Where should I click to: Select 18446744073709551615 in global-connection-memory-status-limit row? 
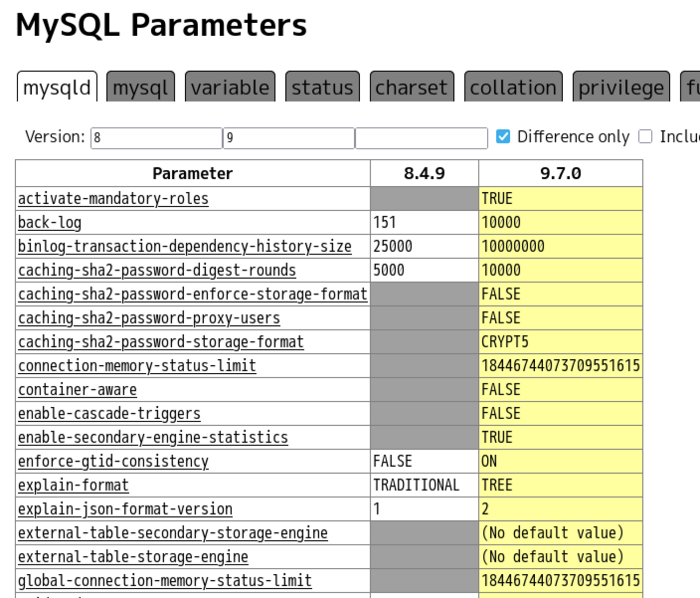tap(561, 580)
